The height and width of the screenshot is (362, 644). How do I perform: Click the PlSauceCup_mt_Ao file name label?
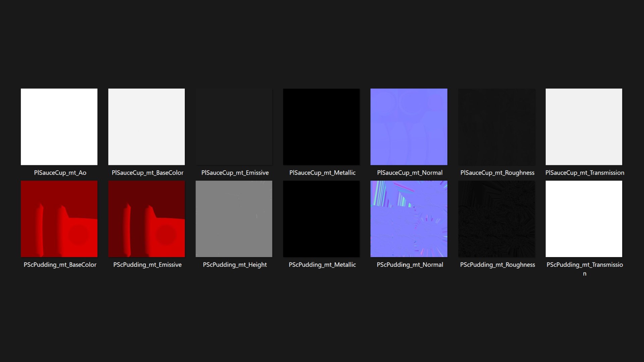point(60,173)
